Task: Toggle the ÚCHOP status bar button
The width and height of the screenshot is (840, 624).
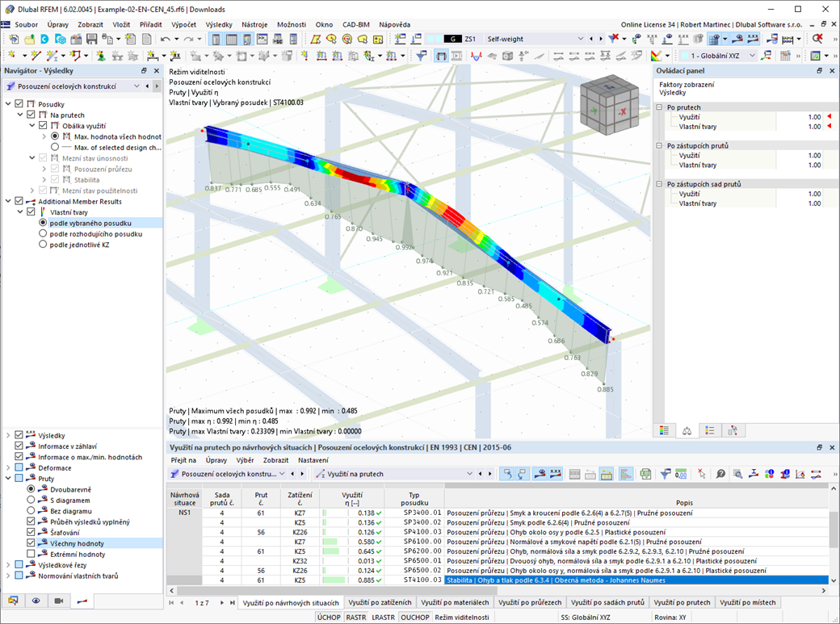Action: click(329, 617)
